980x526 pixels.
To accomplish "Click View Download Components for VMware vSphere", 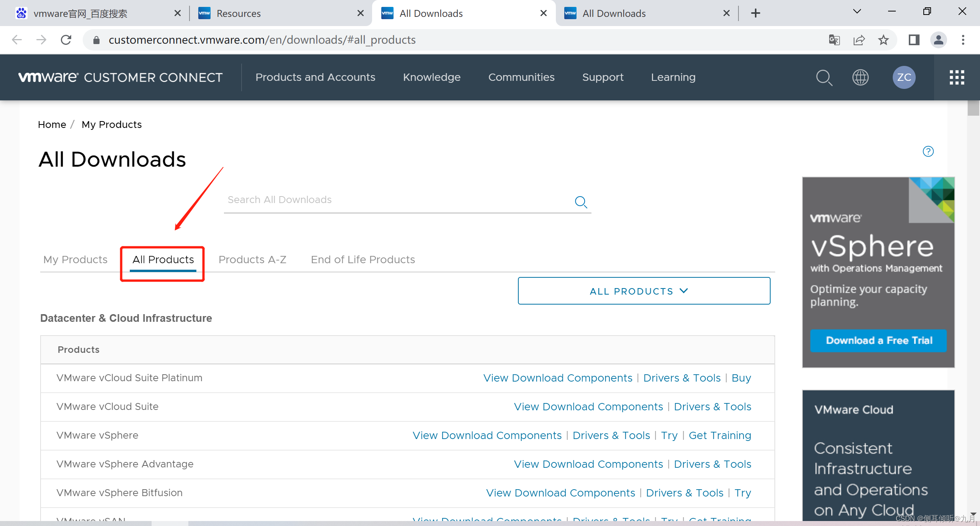I will [x=487, y=435].
